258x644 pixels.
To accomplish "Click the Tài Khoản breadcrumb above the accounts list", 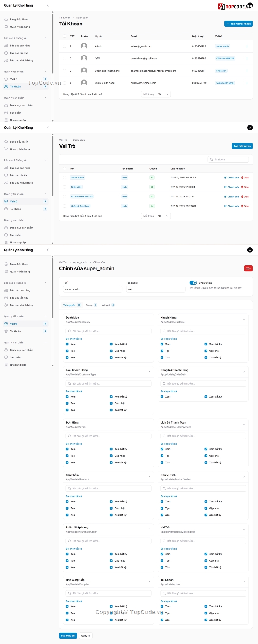I will (x=65, y=18).
